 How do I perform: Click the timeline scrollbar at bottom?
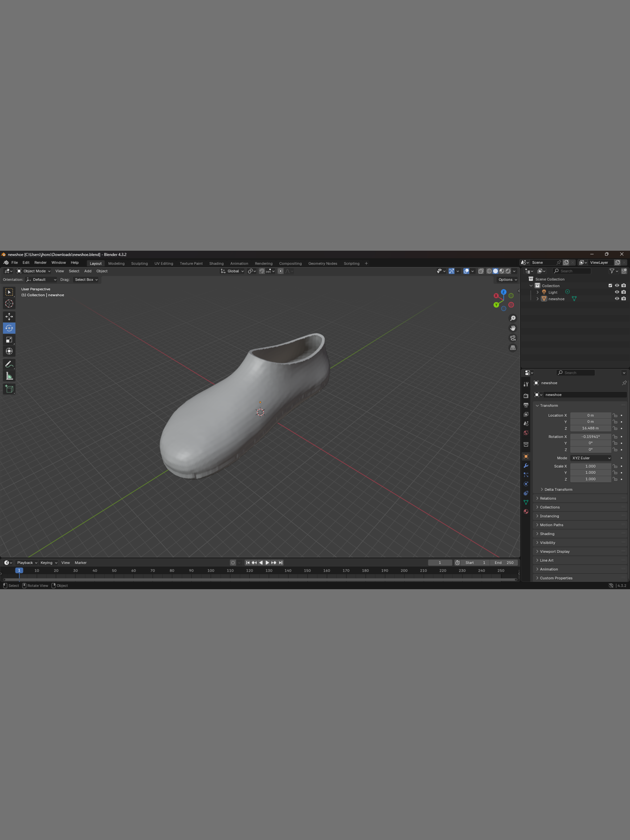(x=260, y=580)
